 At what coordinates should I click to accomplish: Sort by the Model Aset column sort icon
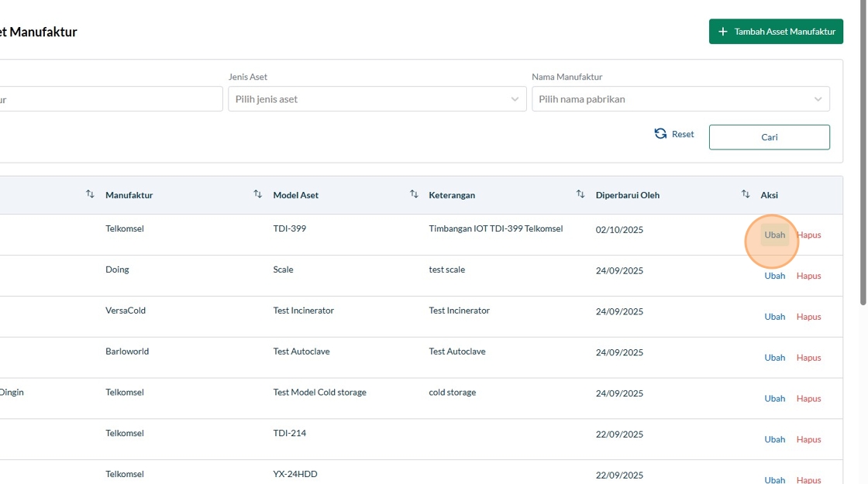coord(414,194)
